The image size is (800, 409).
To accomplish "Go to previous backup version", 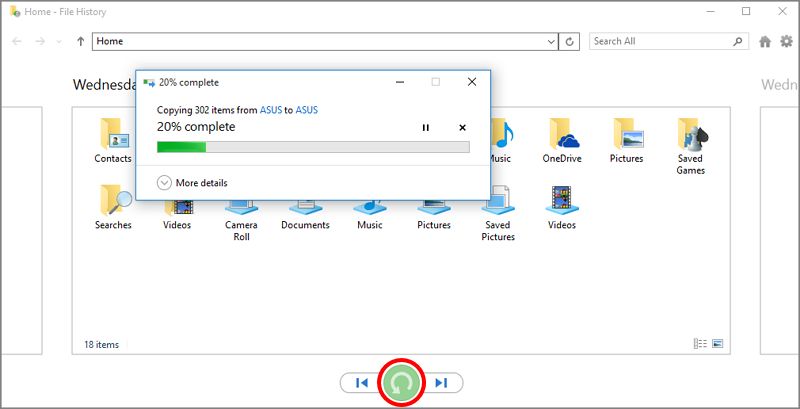I will (362, 382).
